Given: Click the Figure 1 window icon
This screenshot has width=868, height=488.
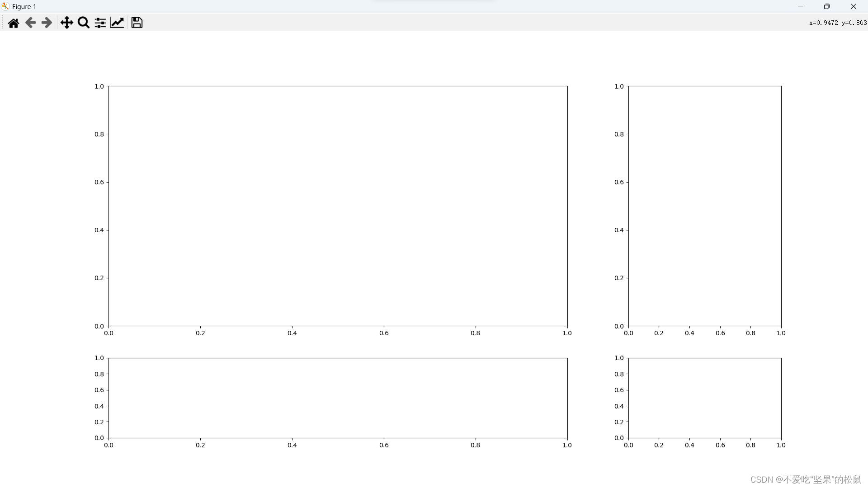Looking at the screenshot, I should pos(5,6).
